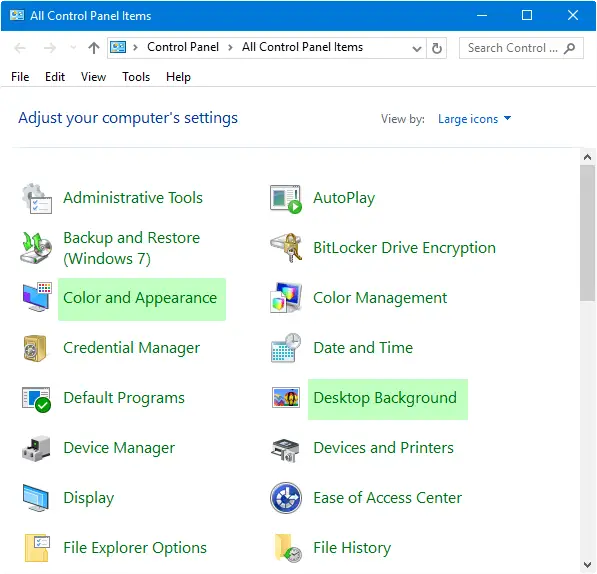This screenshot has height=574, width=597.
Task: Open the Display link
Action: tap(89, 498)
